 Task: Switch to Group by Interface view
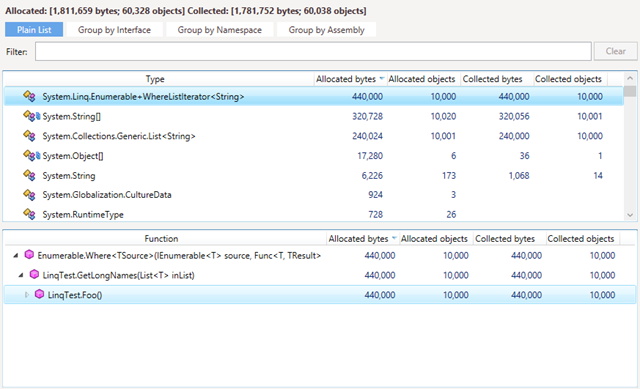tap(114, 30)
